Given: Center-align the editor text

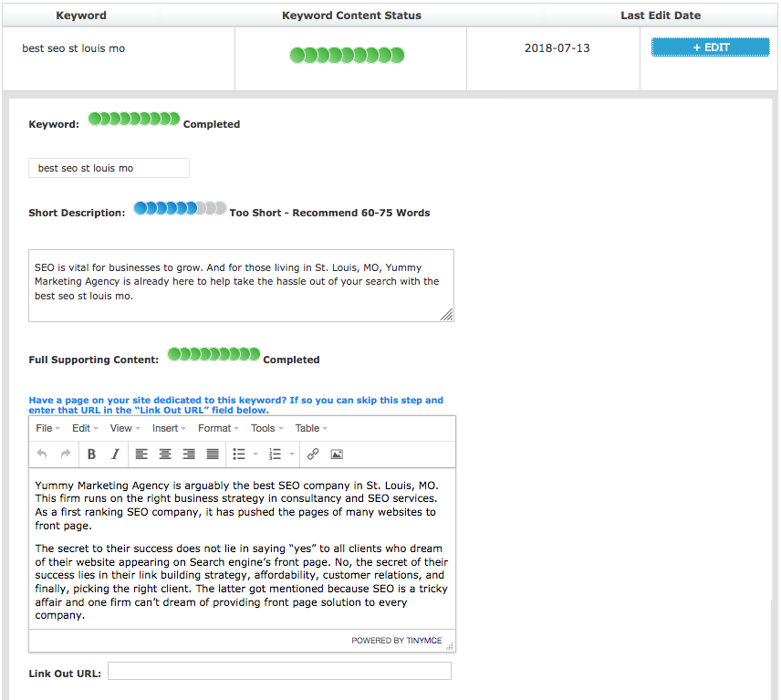Looking at the screenshot, I should 165,454.
